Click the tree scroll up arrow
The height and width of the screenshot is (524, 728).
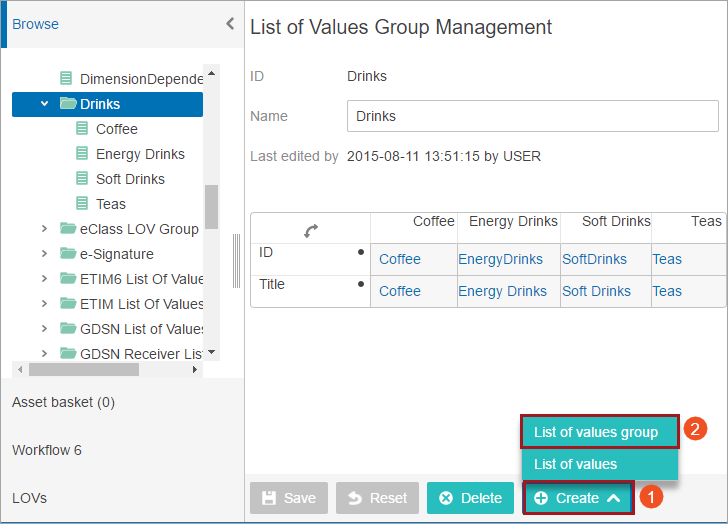(212, 73)
